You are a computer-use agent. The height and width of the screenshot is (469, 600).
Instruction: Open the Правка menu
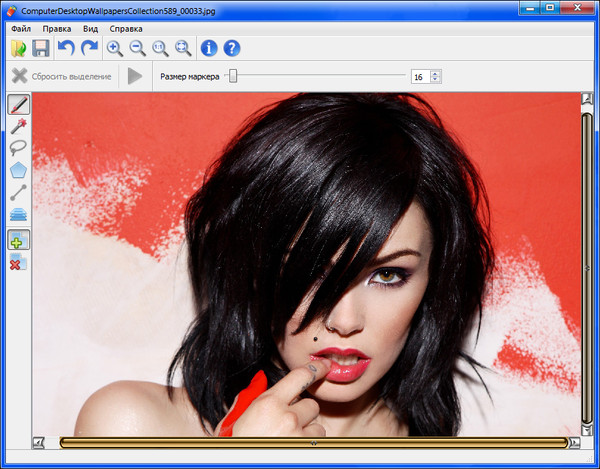click(x=57, y=29)
